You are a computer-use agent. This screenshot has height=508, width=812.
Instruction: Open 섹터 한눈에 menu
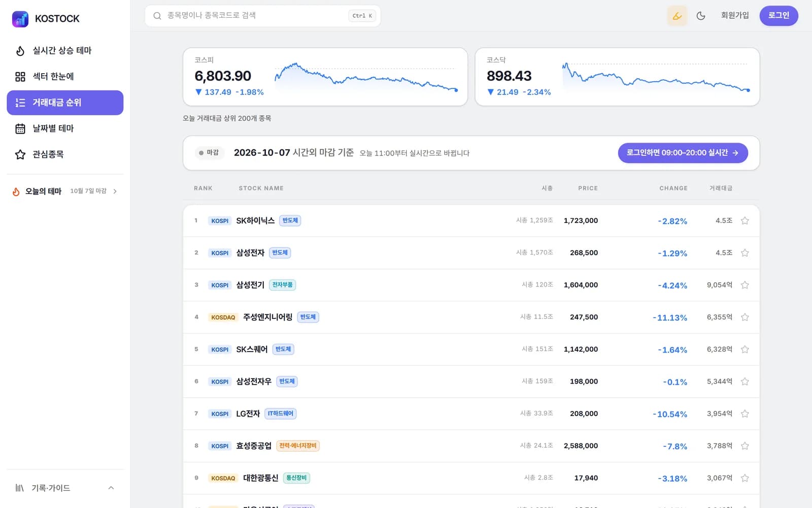tap(65, 77)
